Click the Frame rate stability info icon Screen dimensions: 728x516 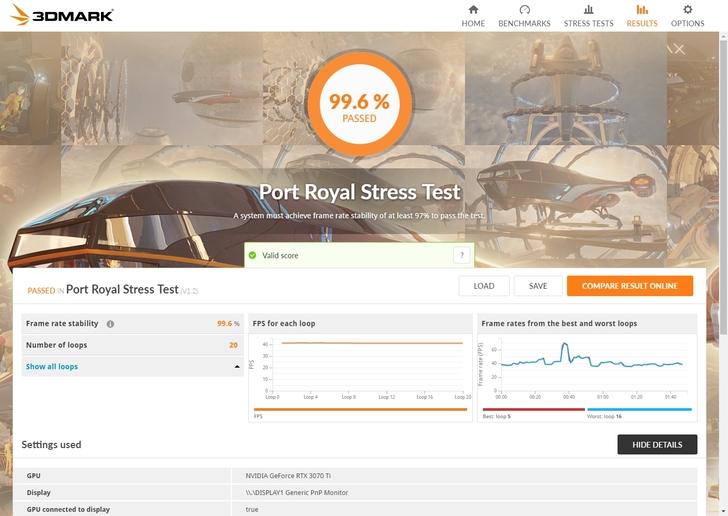pos(110,324)
